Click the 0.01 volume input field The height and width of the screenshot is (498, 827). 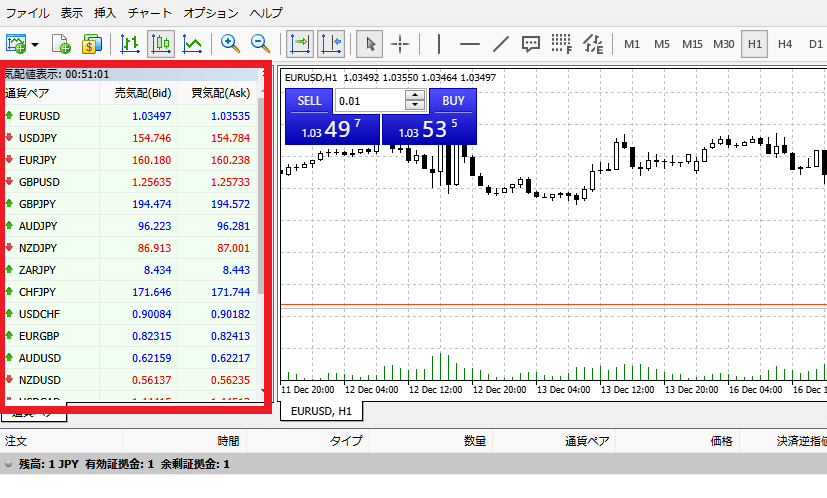tap(369, 101)
